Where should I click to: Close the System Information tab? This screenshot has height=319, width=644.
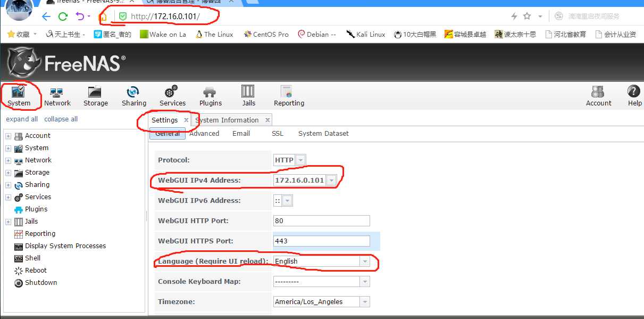coord(267,120)
